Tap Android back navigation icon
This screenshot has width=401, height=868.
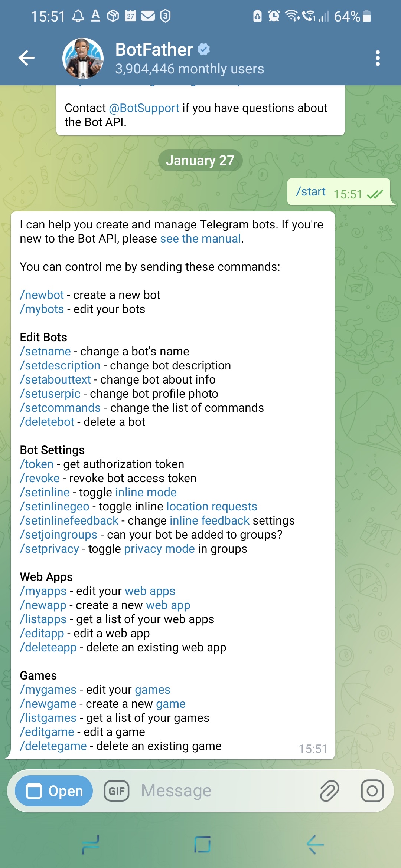point(315,845)
